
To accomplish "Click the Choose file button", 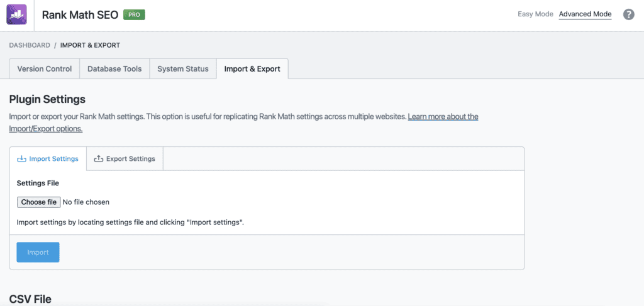I will coord(38,202).
